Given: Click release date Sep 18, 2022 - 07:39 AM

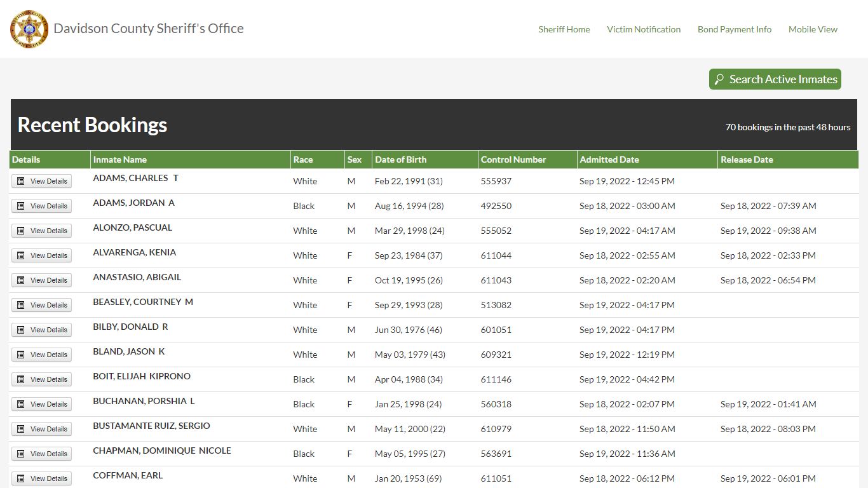Looking at the screenshot, I should pos(768,206).
